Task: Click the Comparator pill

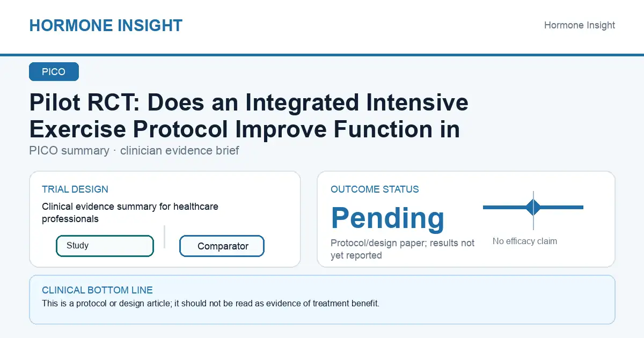Action: [222, 246]
